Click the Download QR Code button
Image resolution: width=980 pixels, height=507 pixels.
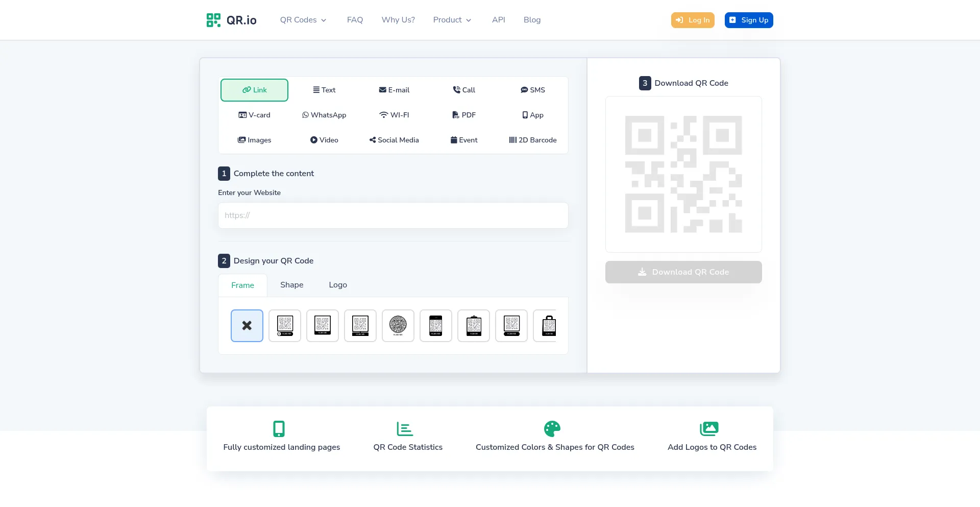pyautogui.click(x=683, y=272)
